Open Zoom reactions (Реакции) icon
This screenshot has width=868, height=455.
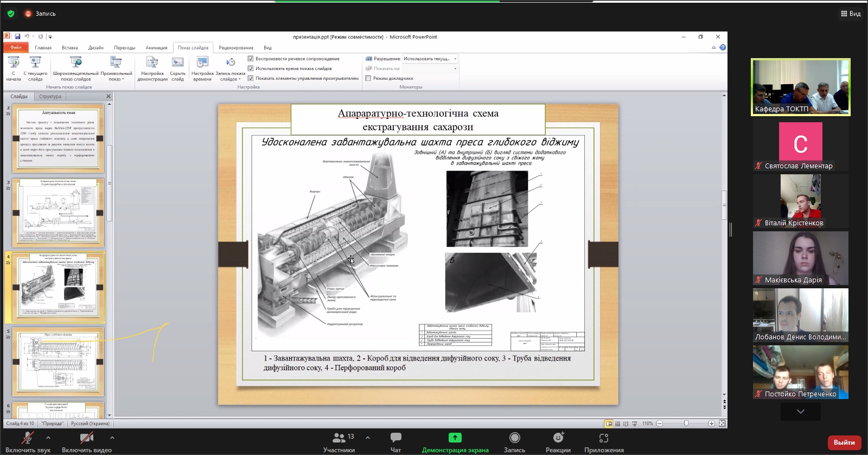[558, 438]
